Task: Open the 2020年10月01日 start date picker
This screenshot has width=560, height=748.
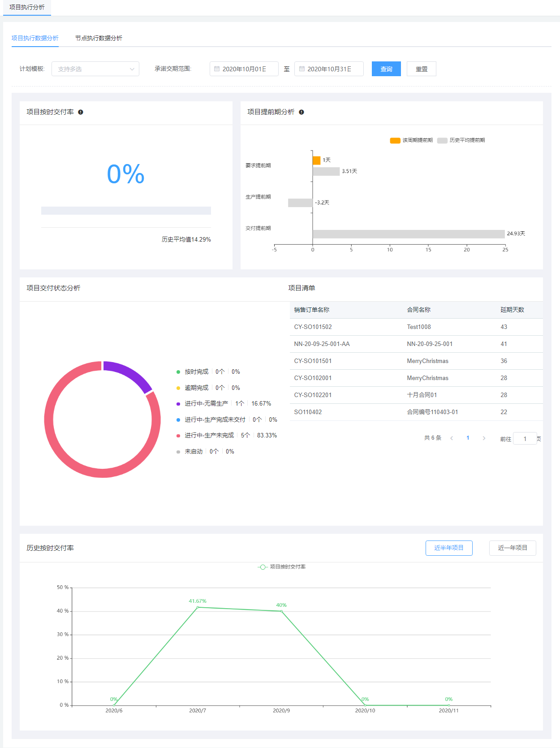Action: point(244,69)
